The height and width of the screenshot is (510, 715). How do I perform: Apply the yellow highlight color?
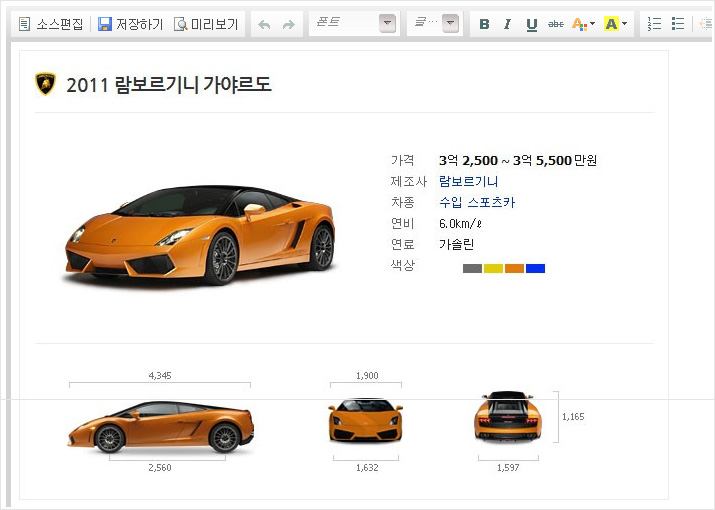pos(611,24)
